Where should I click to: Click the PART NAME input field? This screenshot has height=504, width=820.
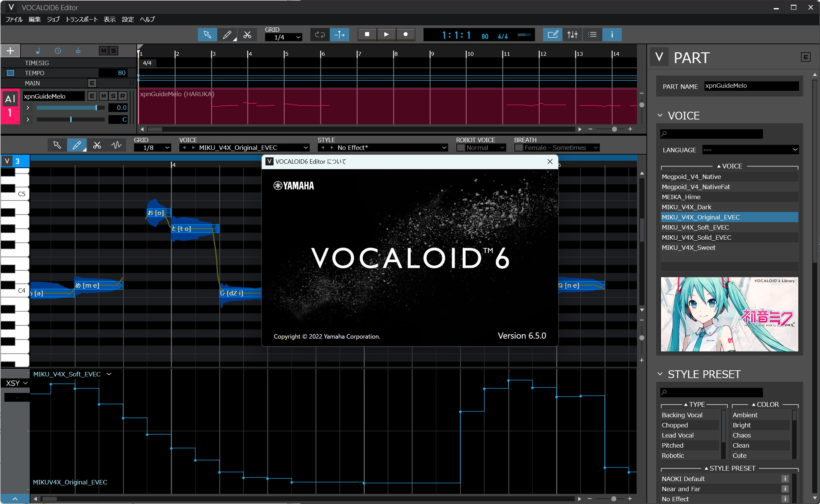(x=751, y=86)
